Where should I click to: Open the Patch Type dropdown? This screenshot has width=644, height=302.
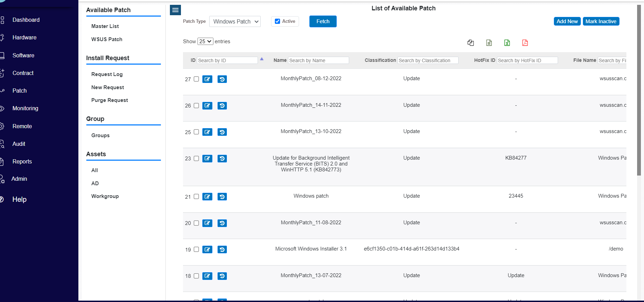click(235, 21)
